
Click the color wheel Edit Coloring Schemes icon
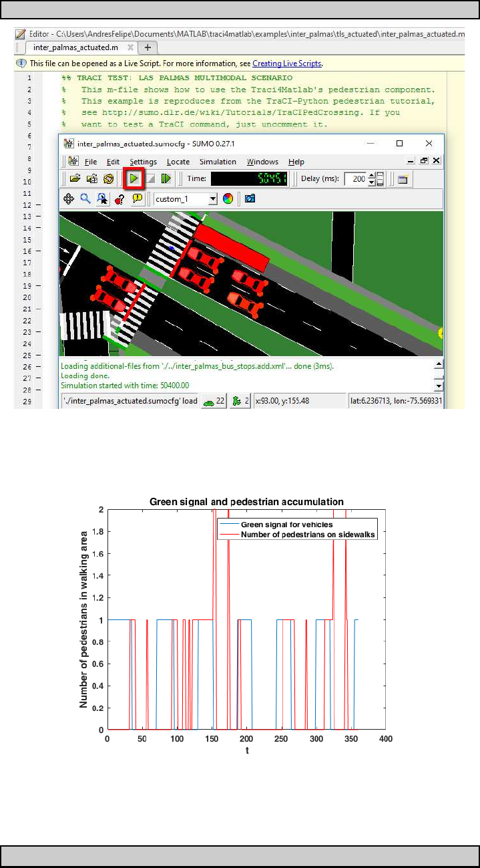pos(228,198)
